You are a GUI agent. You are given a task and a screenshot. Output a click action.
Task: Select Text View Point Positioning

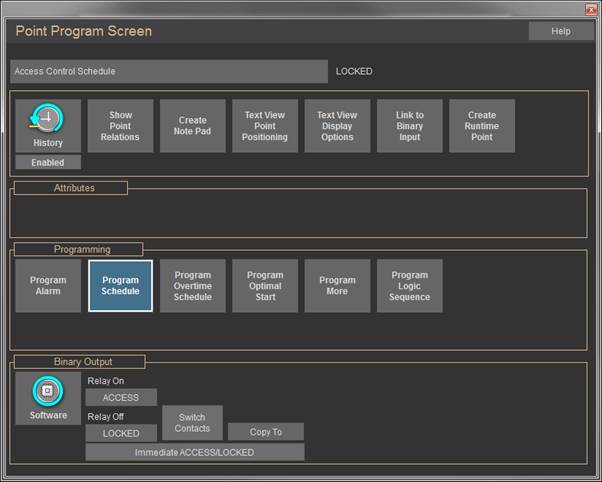point(265,126)
